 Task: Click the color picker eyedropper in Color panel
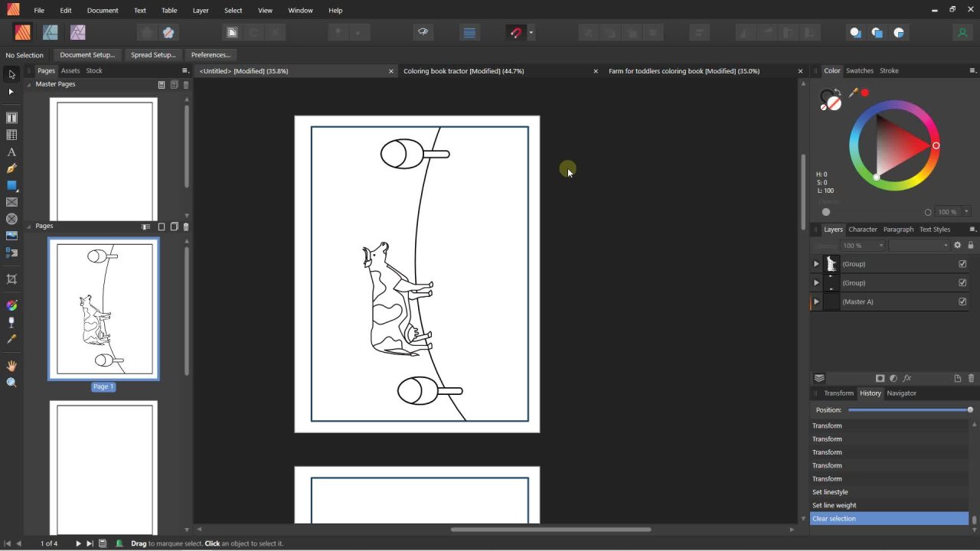point(853,93)
